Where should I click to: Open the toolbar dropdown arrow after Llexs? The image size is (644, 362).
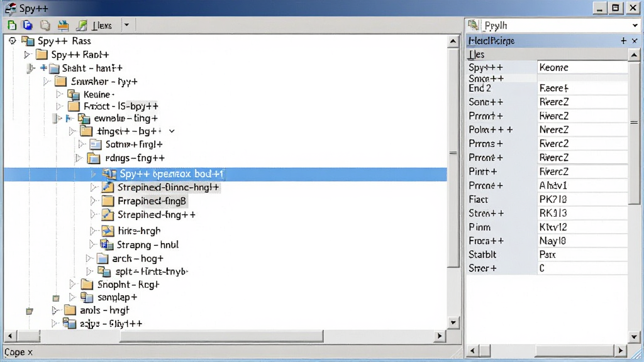coord(126,25)
